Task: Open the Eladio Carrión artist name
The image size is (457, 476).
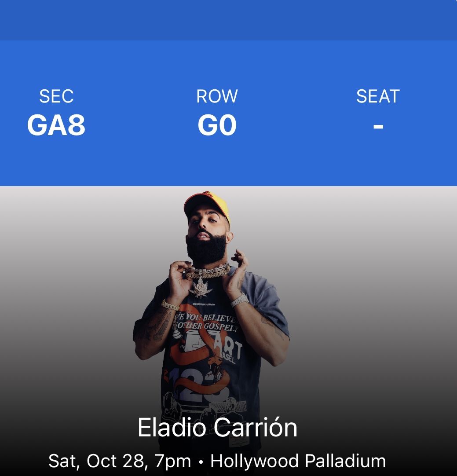Action: tap(217, 427)
